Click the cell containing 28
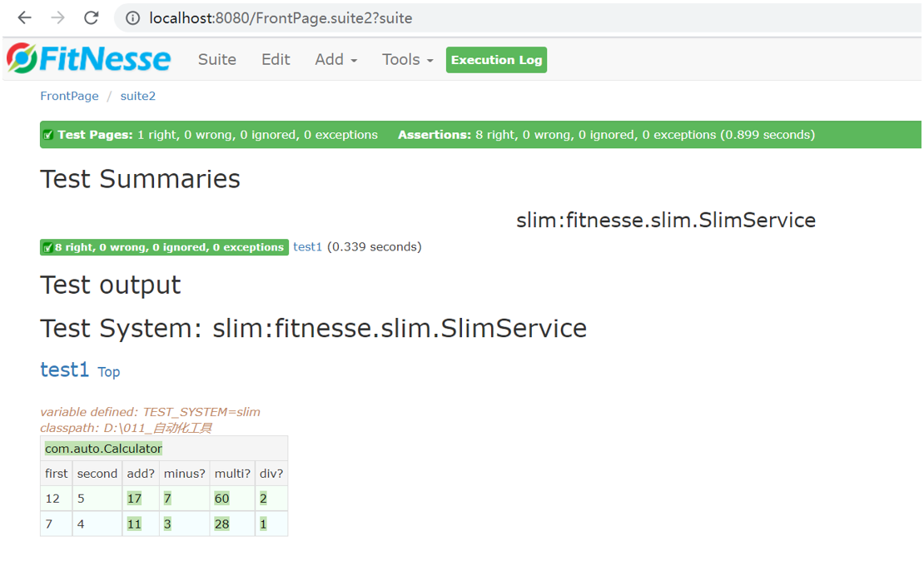The width and height of the screenshot is (924, 566). (x=232, y=524)
